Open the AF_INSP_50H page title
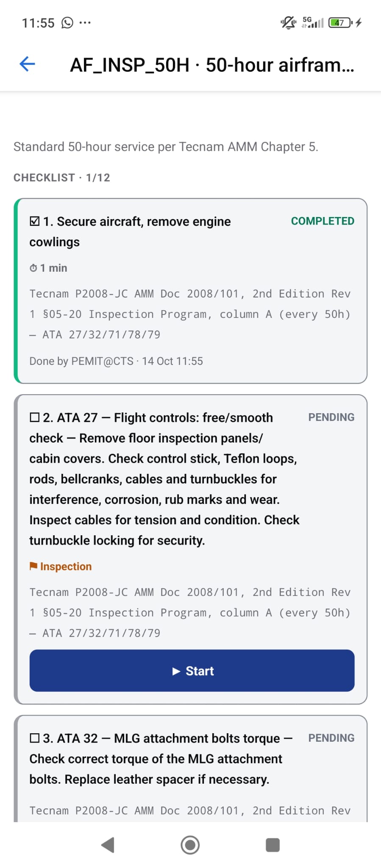381x868 pixels. point(212,65)
